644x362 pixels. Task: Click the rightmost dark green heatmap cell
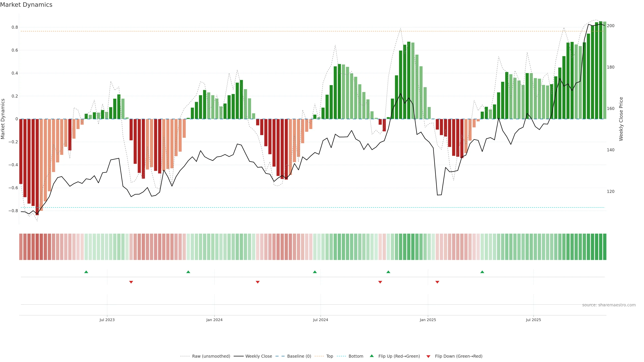[x=604, y=247]
